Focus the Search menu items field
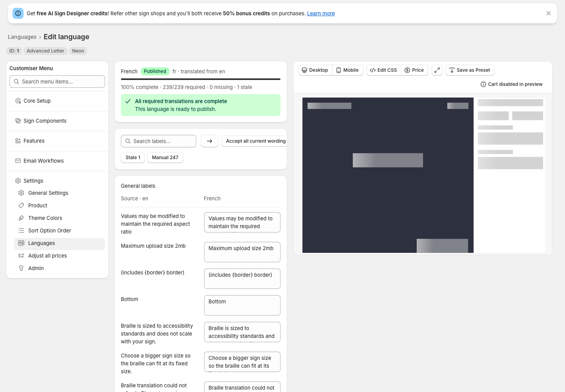Image resolution: width=565 pixels, height=392 pixels. 57,82
